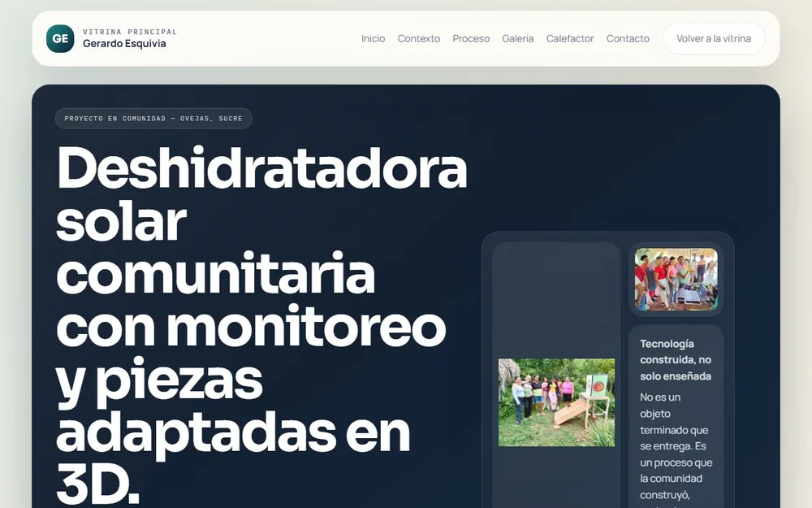Navigate to the Calefactor section
Image resolution: width=812 pixels, height=508 pixels.
(x=570, y=38)
